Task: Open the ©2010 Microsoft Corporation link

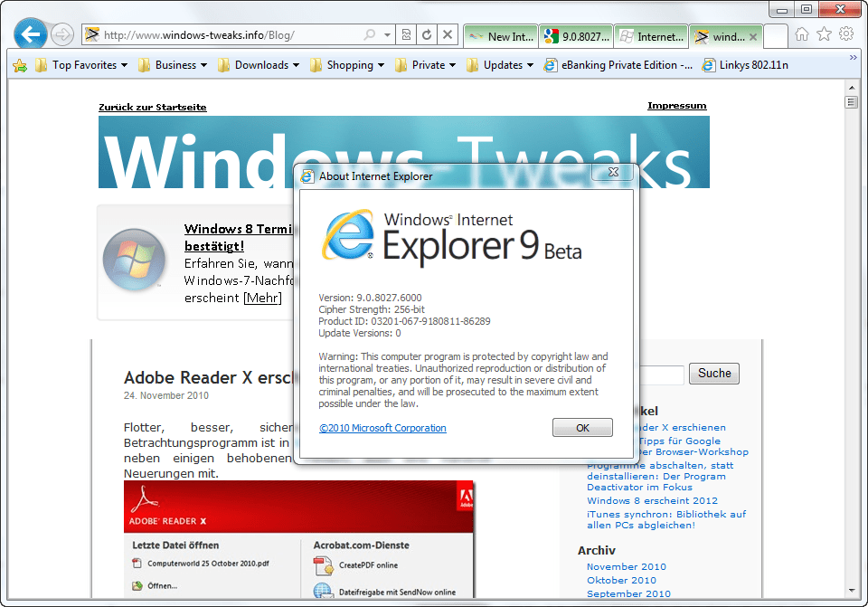Action: click(x=382, y=428)
